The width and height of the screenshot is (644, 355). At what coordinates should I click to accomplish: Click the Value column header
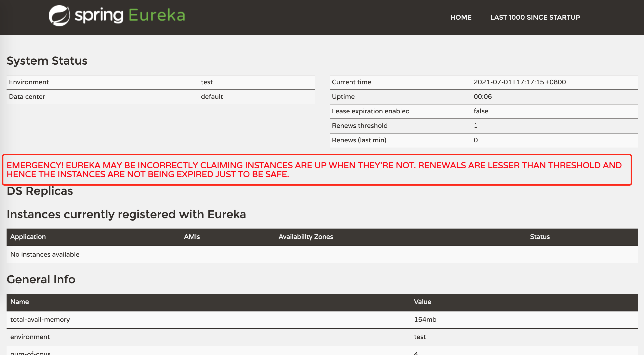click(422, 302)
